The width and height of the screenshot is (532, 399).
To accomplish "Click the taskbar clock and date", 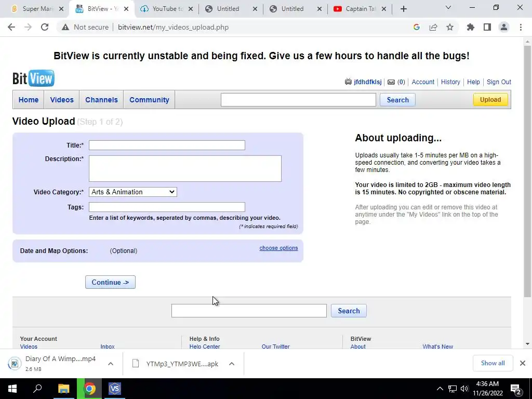I will pos(487,389).
